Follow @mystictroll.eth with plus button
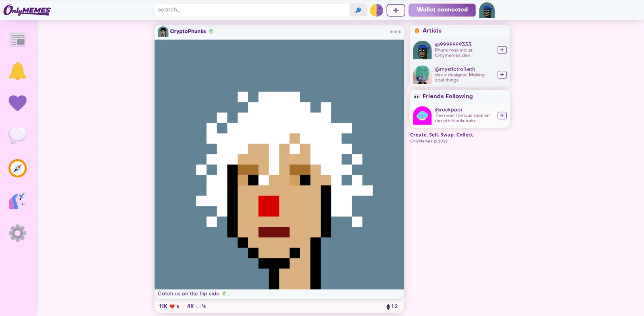644x316 pixels. tap(502, 75)
